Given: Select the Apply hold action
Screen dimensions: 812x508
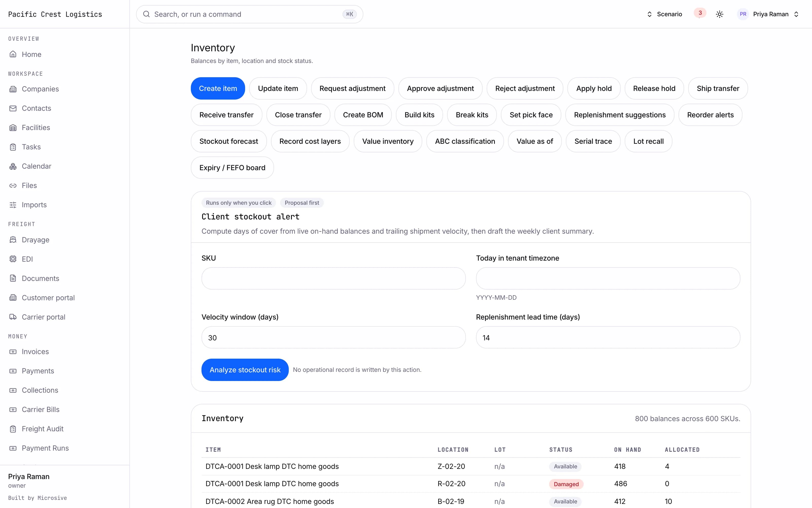Looking at the screenshot, I should coord(594,88).
